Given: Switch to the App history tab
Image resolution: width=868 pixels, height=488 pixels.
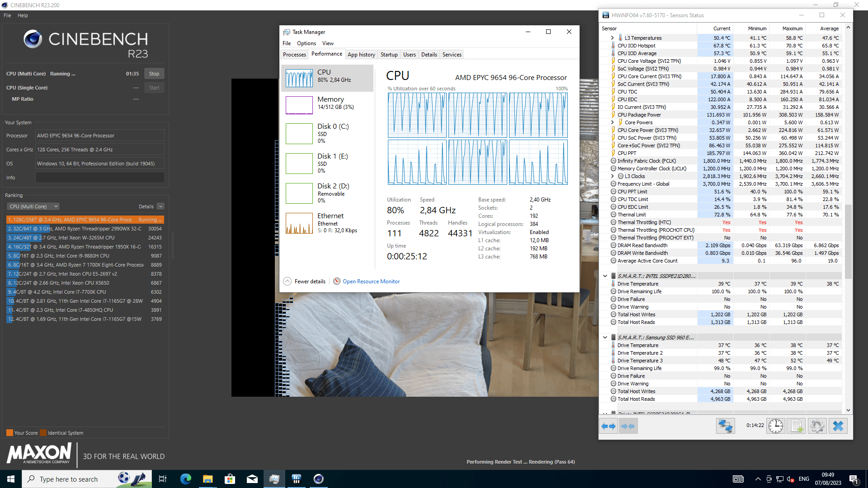Looking at the screenshot, I should click(x=361, y=55).
